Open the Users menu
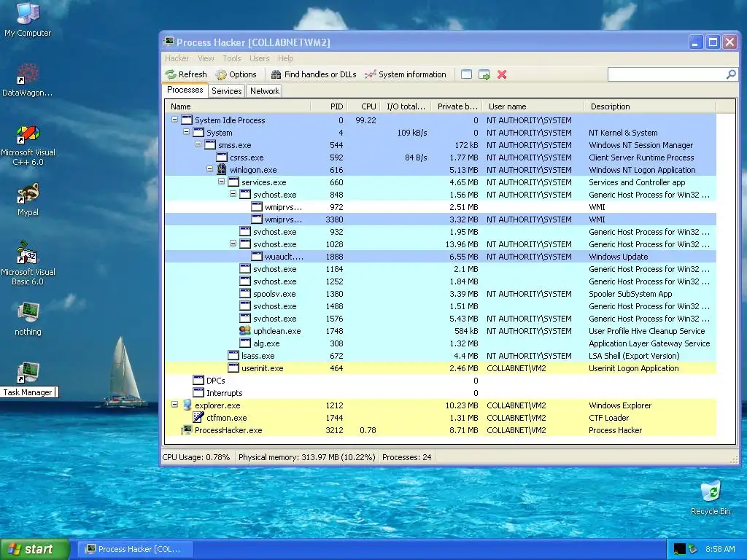This screenshot has height=560, width=747. pos(260,58)
